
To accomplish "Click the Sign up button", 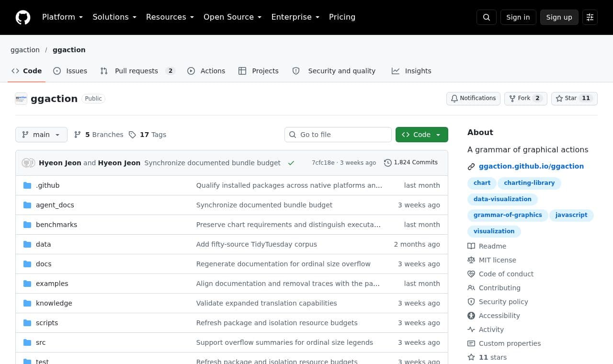I will point(559,17).
